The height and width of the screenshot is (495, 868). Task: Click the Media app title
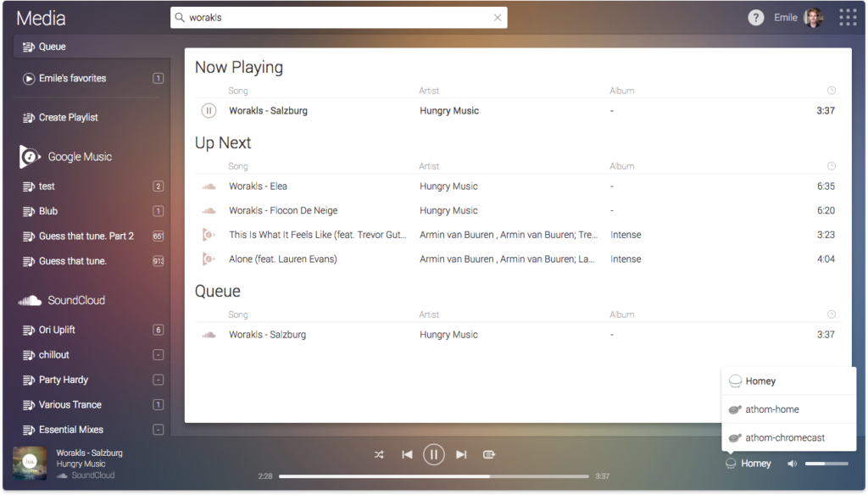coord(41,19)
